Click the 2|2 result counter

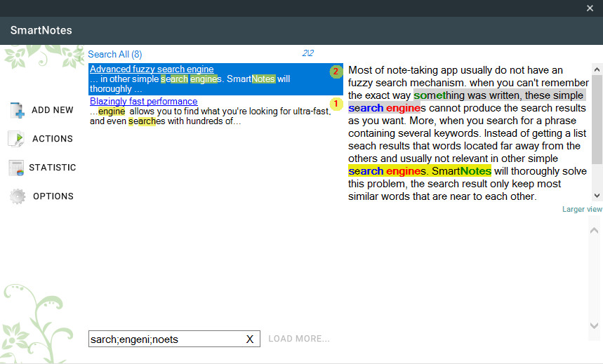click(x=307, y=53)
